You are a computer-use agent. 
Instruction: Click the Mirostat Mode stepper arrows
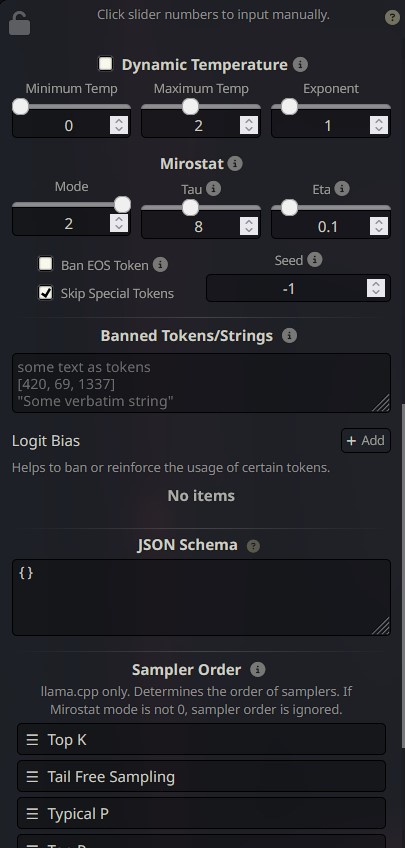click(119, 223)
